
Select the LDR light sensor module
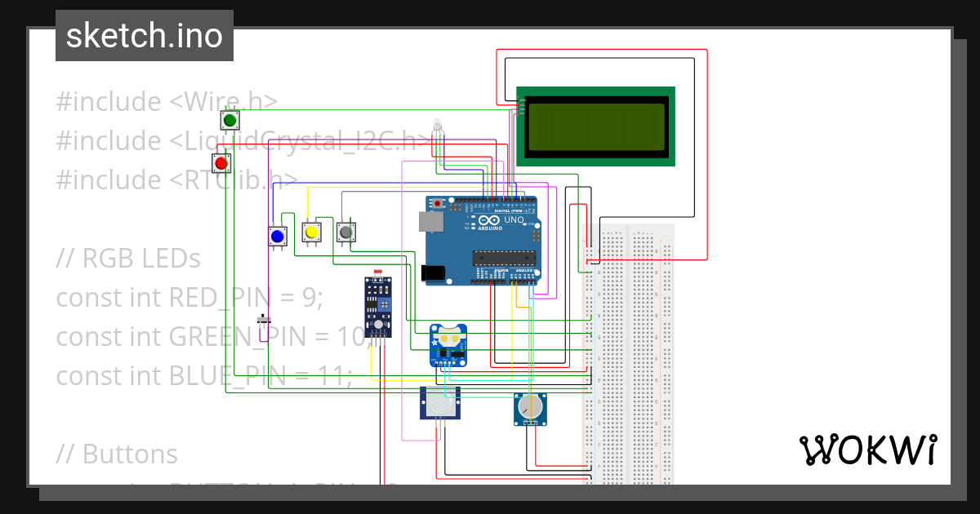[377, 306]
